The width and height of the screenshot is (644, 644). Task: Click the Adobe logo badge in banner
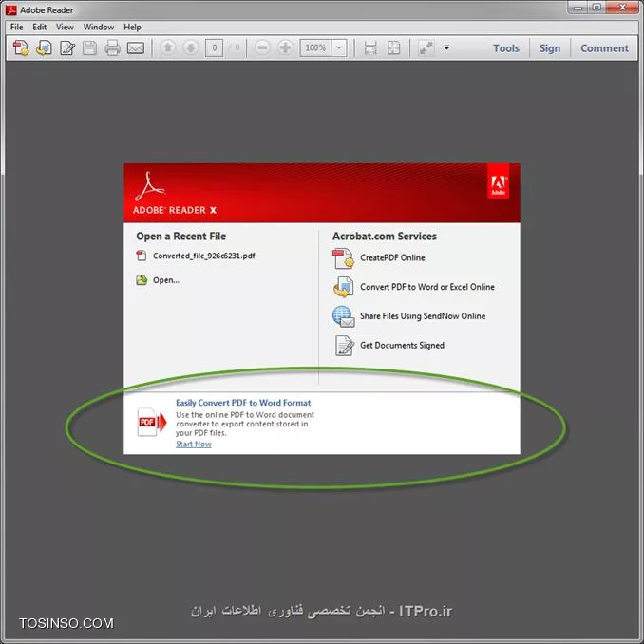498,181
